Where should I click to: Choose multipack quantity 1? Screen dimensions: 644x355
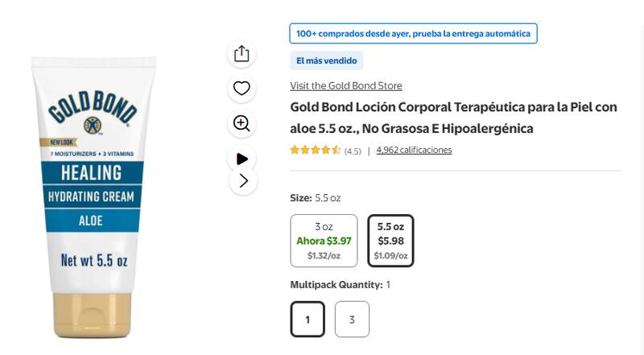coord(308,320)
